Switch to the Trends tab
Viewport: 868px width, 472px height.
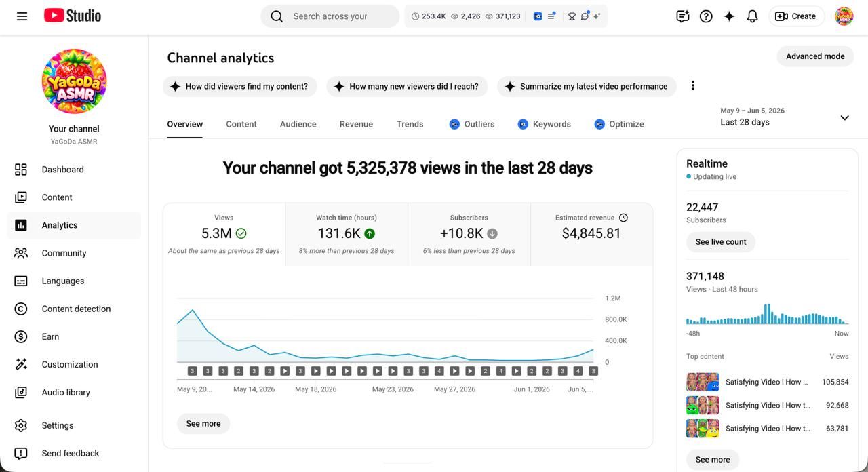tap(410, 124)
